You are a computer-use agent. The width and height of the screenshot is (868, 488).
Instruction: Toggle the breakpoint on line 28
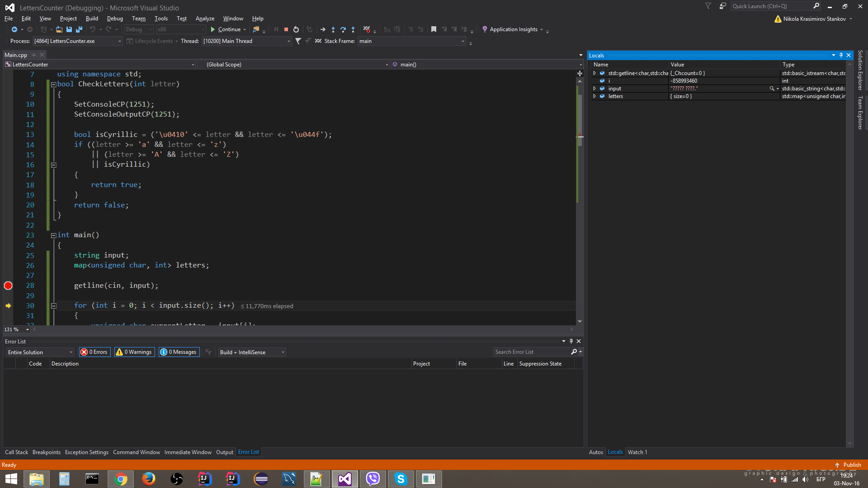coord(8,286)
